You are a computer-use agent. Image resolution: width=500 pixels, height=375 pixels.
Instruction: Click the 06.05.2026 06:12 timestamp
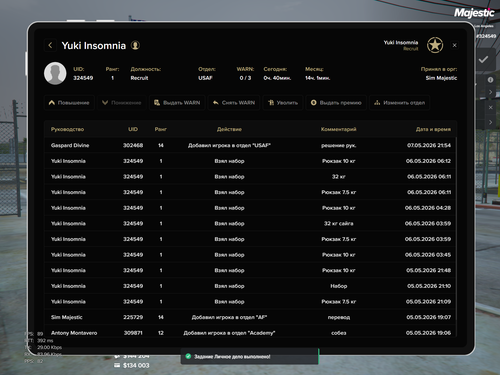coord(428,161)
